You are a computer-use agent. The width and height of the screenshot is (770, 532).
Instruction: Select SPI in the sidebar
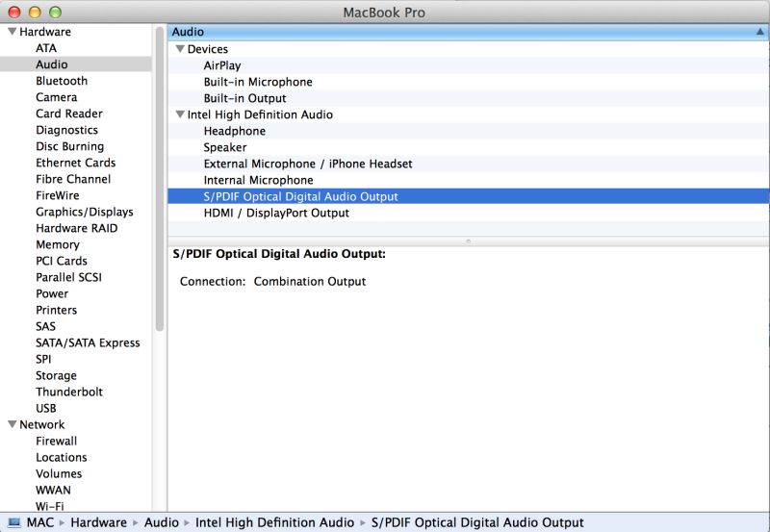pyautogui.click(x=43, y=359)
